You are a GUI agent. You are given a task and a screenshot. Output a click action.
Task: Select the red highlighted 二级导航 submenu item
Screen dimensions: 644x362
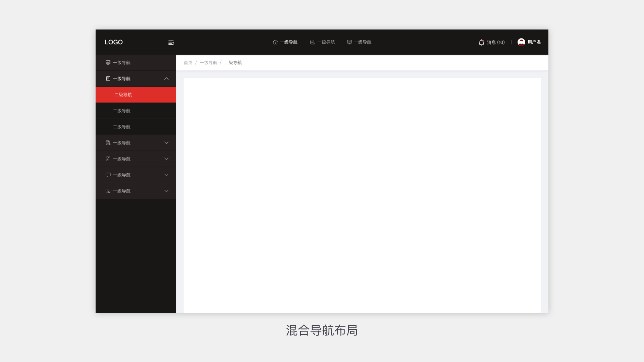(123, 95)
